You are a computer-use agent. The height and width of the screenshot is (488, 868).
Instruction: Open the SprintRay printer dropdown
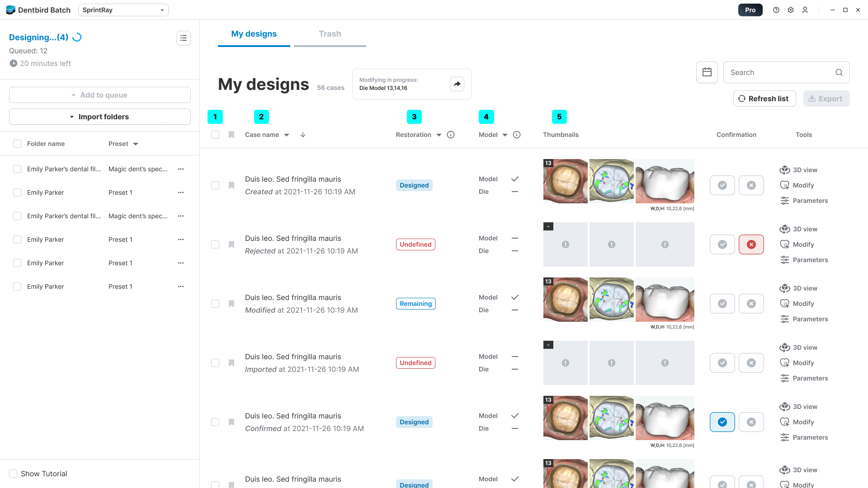(x=123, y=10)
